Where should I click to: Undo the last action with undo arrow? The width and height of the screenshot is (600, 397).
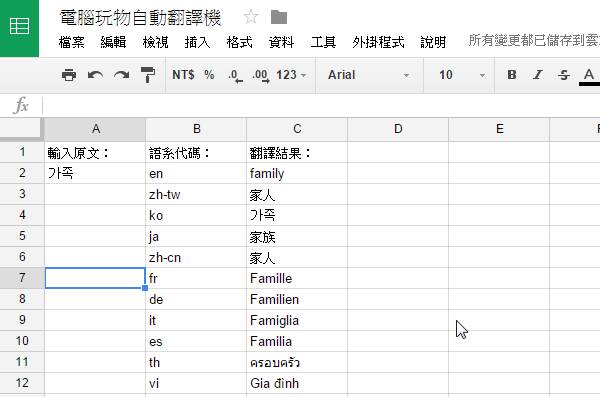pos(95,75)
